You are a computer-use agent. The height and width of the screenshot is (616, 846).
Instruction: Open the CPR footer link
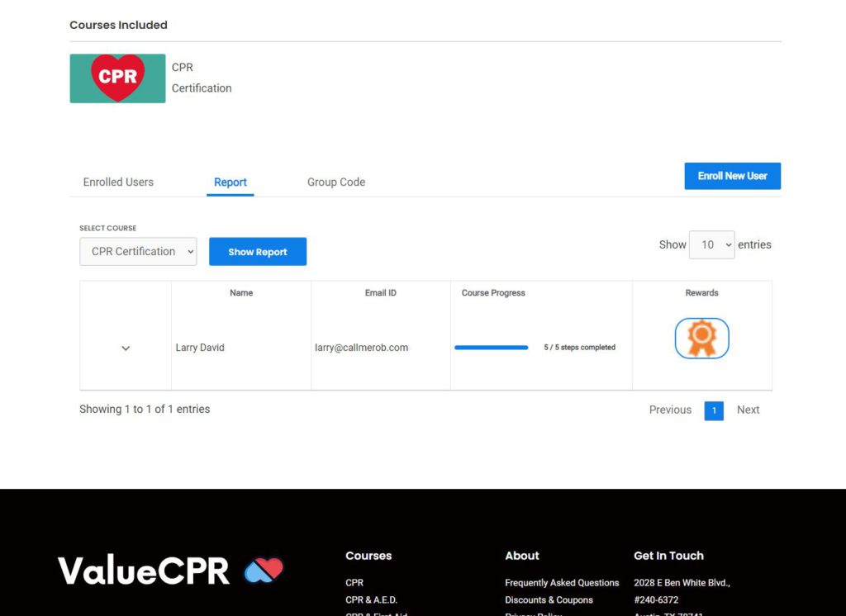[x=354, y=582]
